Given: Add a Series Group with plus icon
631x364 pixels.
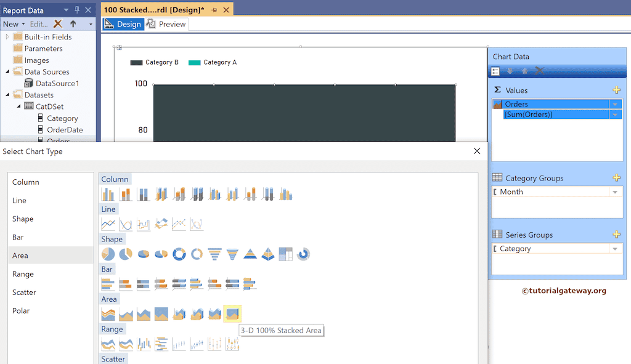Looking at the screenshot, I should [x=616, y=235].
